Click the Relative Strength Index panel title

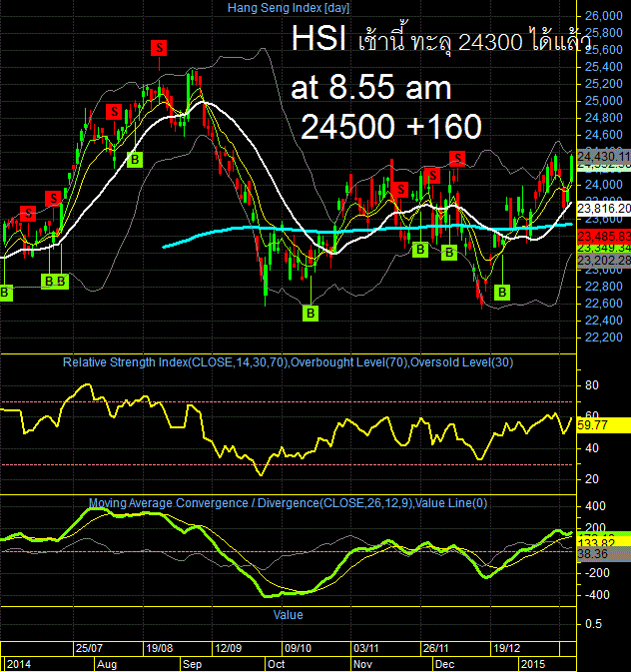click(289, 362)
